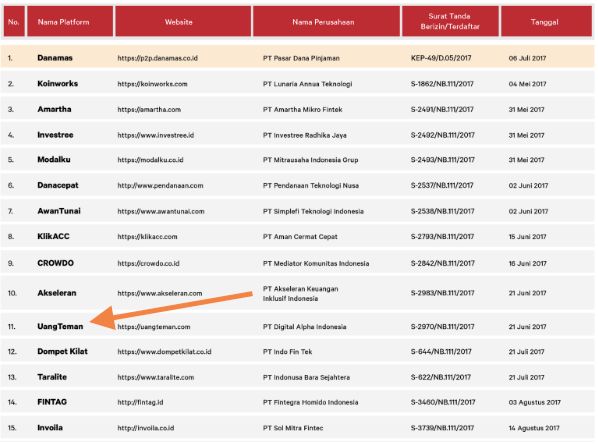598x444 pixels.
Task: Select the Investree platform name
Action: [55, 135]
